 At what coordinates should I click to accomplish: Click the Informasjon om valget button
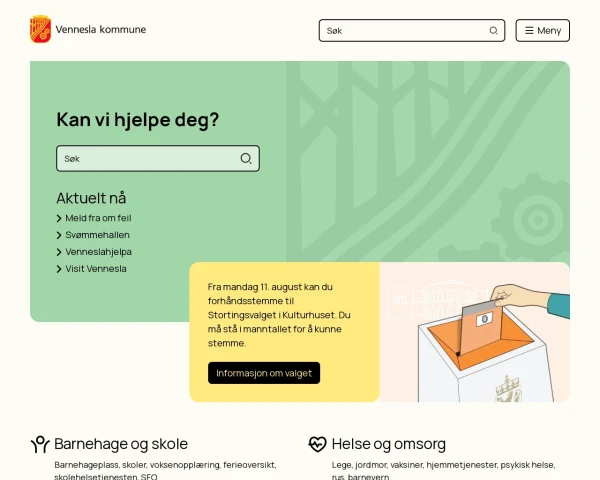264,373
